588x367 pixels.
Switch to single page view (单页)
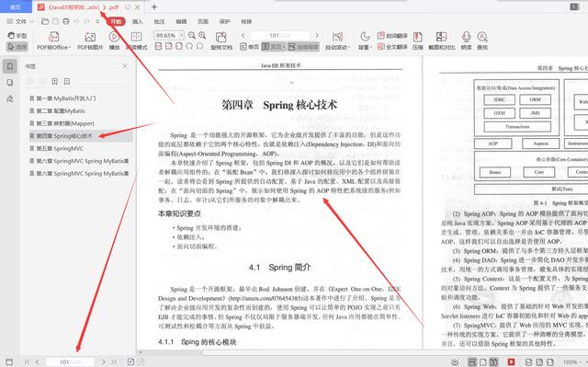[249, 47]
